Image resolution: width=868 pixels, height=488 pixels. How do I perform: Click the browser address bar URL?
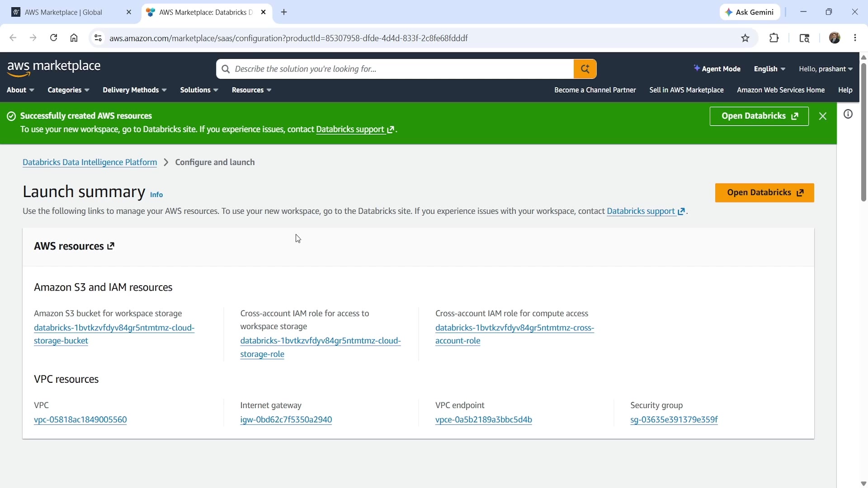(288, 38)
